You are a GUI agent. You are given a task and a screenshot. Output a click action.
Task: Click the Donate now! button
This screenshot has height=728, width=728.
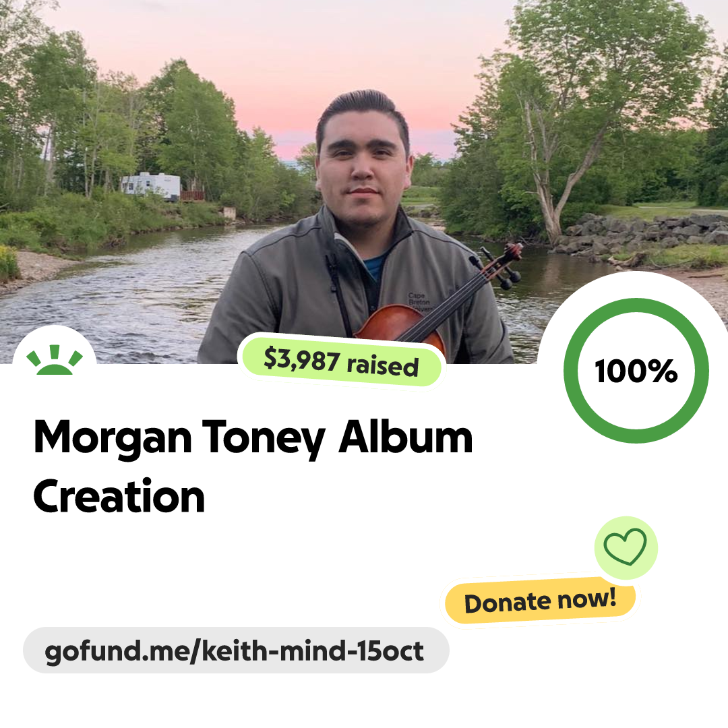pos(540,601)
